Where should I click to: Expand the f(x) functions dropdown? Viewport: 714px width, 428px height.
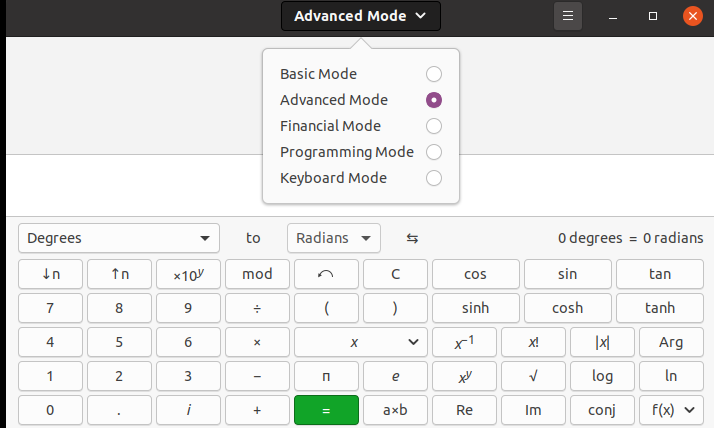click(x=671, y=410)
